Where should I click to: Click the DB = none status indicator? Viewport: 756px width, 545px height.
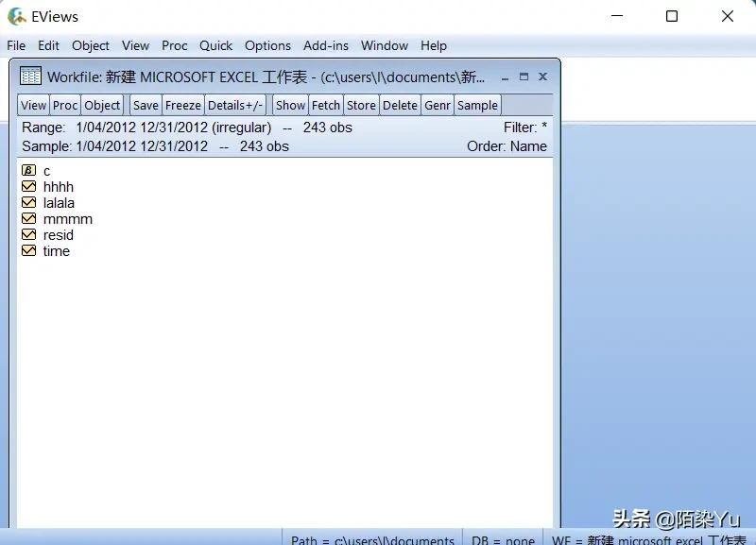click(x=502, y=539)
